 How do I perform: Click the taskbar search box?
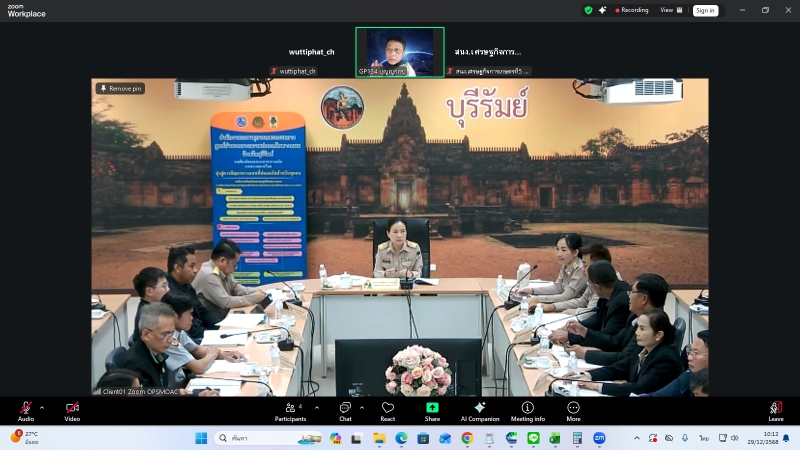(x=269, y=438)
